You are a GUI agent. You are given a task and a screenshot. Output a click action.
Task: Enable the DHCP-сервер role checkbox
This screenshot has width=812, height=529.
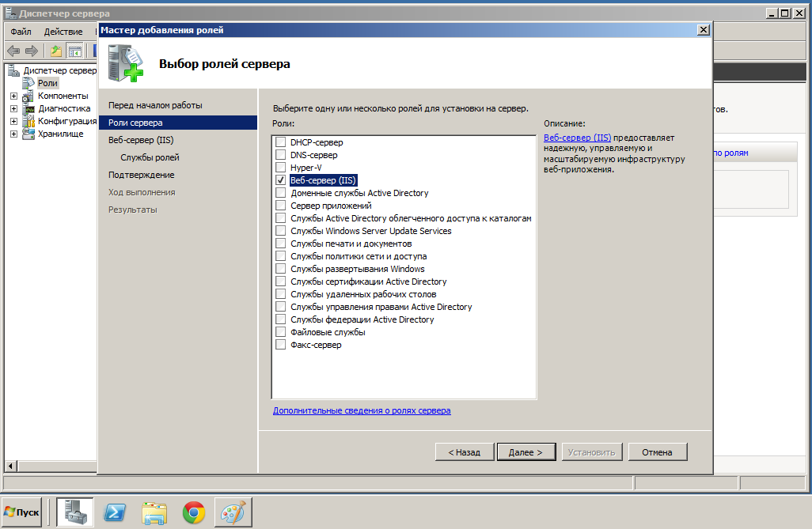(280, 142)
